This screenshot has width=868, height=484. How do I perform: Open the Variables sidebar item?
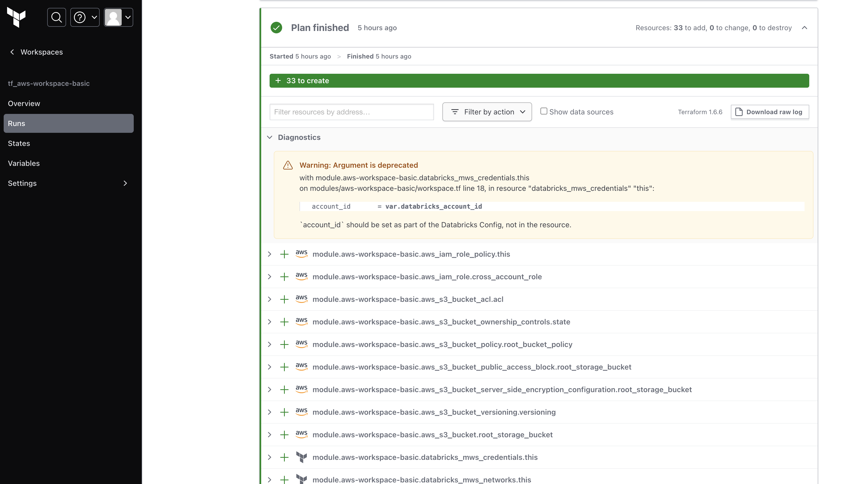(24, 163)
